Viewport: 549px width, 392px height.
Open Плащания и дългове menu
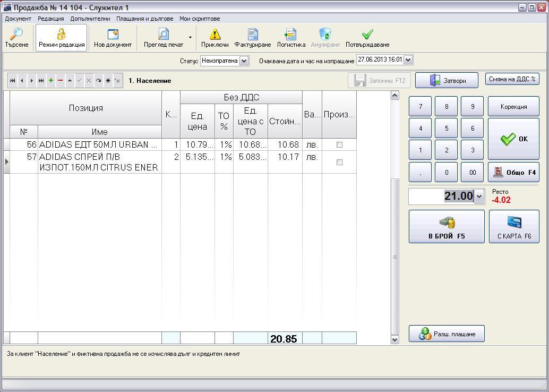[144, 19]
